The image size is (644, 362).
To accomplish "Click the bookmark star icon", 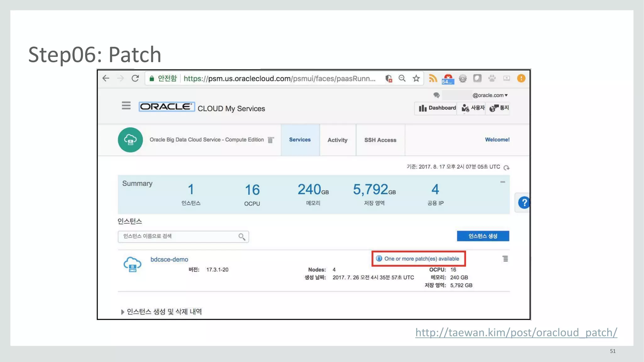I will pyautogui.click(x=416, y=78).
